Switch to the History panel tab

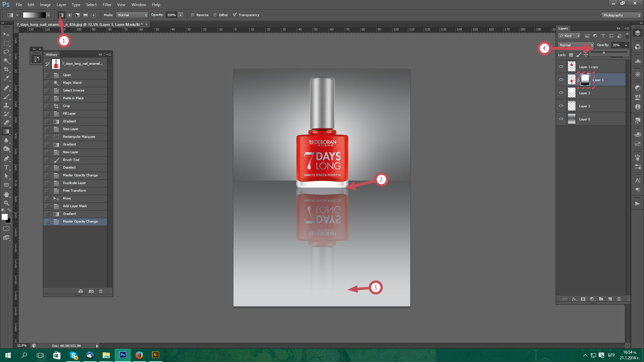pos(51,55)
